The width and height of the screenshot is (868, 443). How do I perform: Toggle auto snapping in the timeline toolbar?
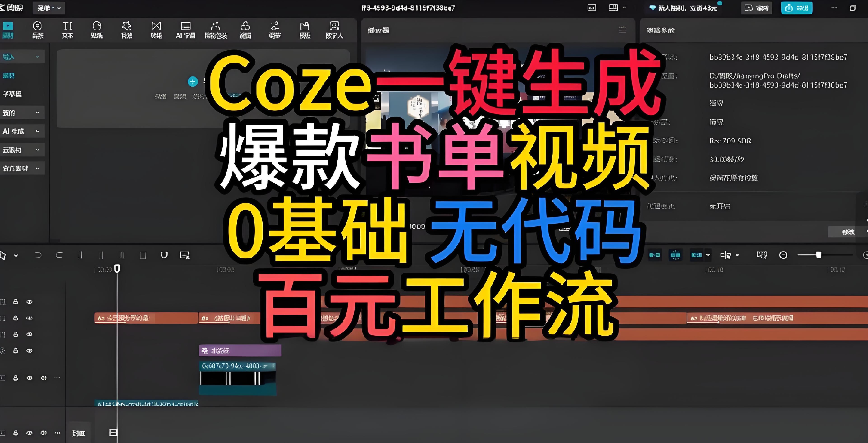click(676, 255)
